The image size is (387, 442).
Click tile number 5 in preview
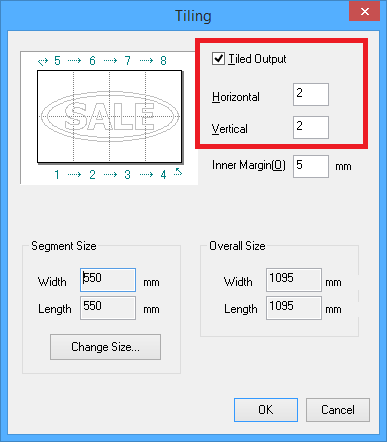coord(57,61)
